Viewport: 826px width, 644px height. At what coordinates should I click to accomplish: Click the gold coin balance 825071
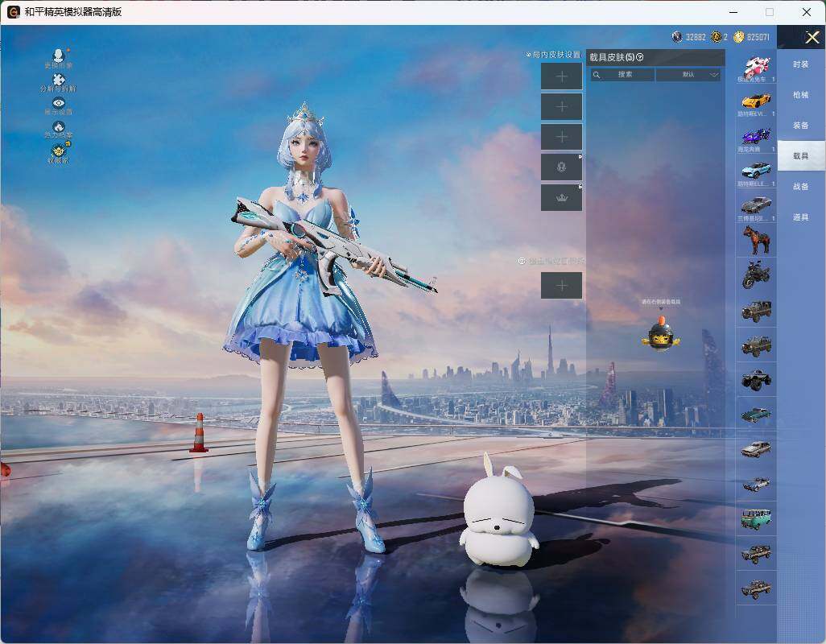(752, 37)
